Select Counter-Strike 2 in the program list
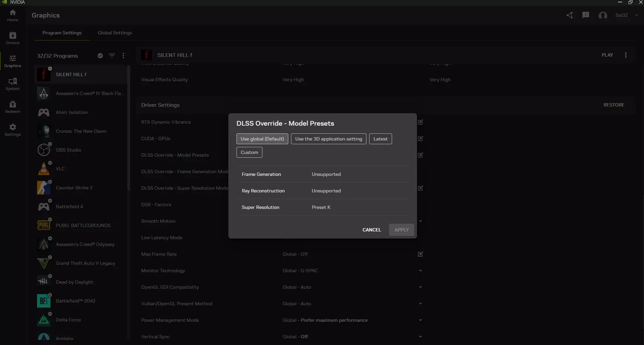The height and width of the screenshot is (345, 644). coord(81,188)
